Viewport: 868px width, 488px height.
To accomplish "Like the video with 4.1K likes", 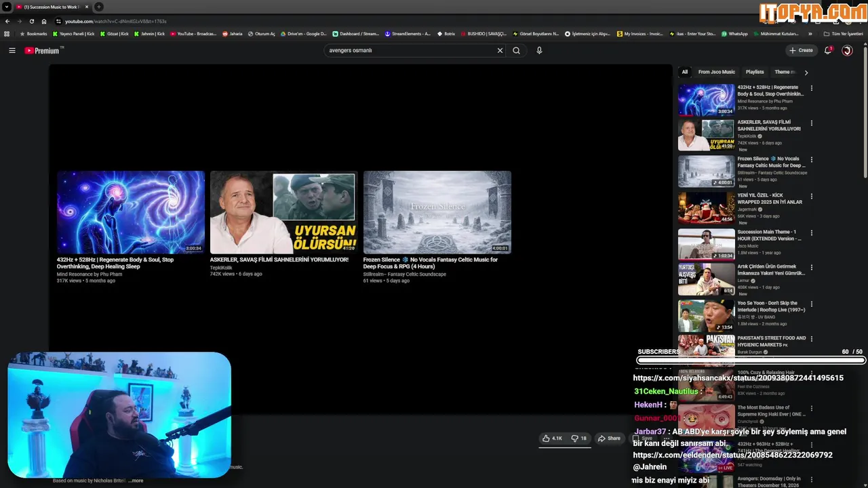I will (552, 439).
